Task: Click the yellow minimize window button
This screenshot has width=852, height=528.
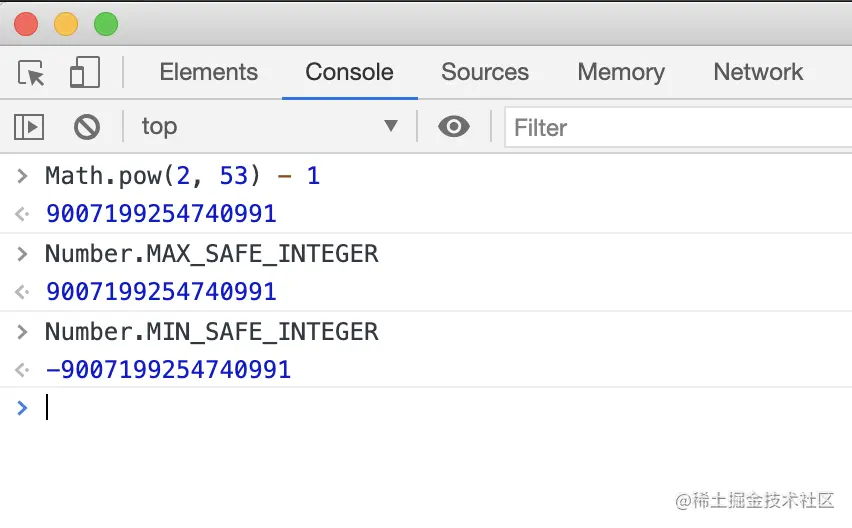Action: pos(66,24)
